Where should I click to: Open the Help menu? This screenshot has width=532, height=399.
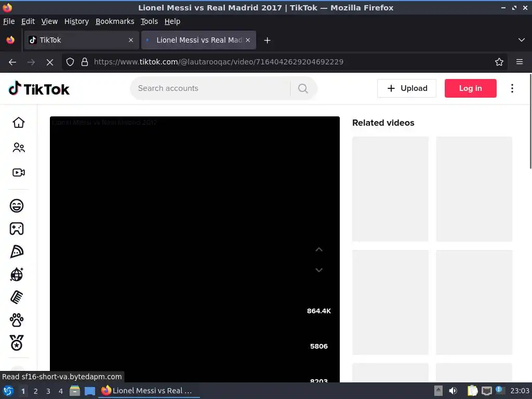[172, 21]
